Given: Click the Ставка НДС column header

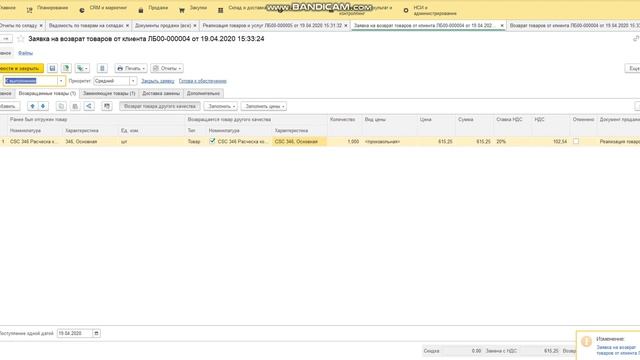Looking at the screenshot, I should point(513,120).
